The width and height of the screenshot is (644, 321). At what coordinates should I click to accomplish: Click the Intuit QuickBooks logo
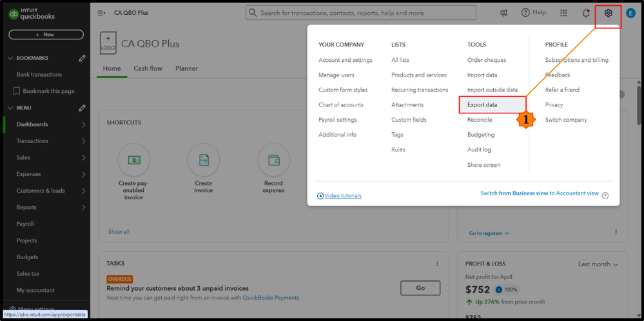point(32,14)
